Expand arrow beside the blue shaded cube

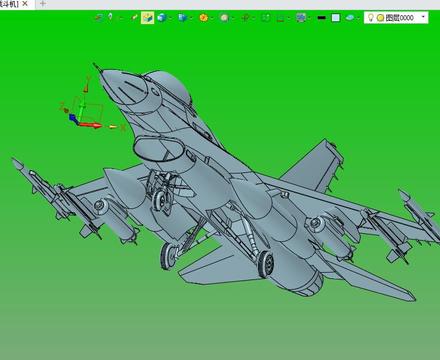point(170,18)
